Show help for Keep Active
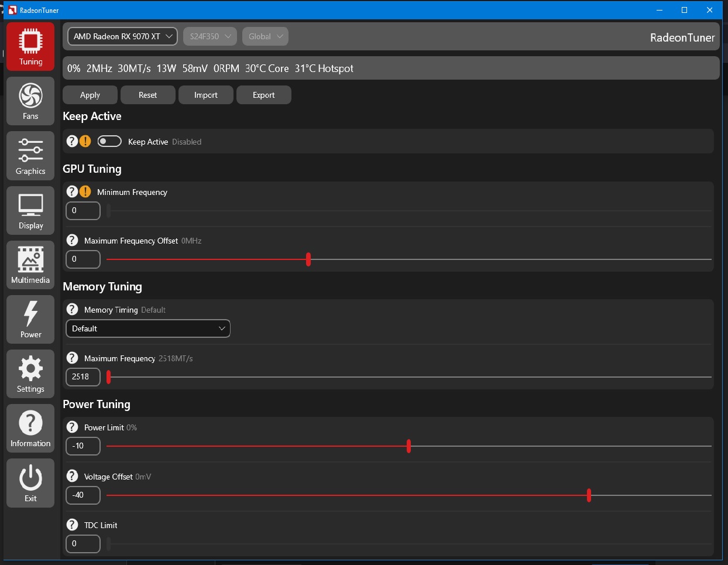728x565 pixels. (72, 141)
